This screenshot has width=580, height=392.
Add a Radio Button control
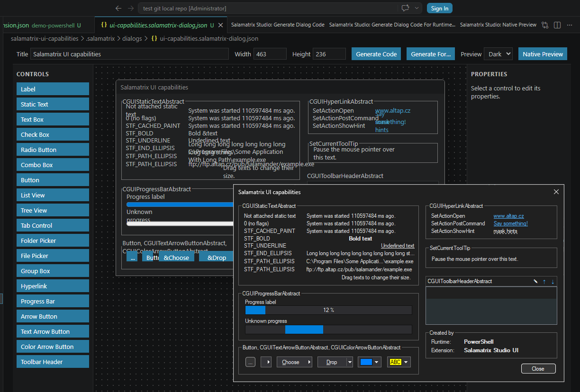point(53,150)
